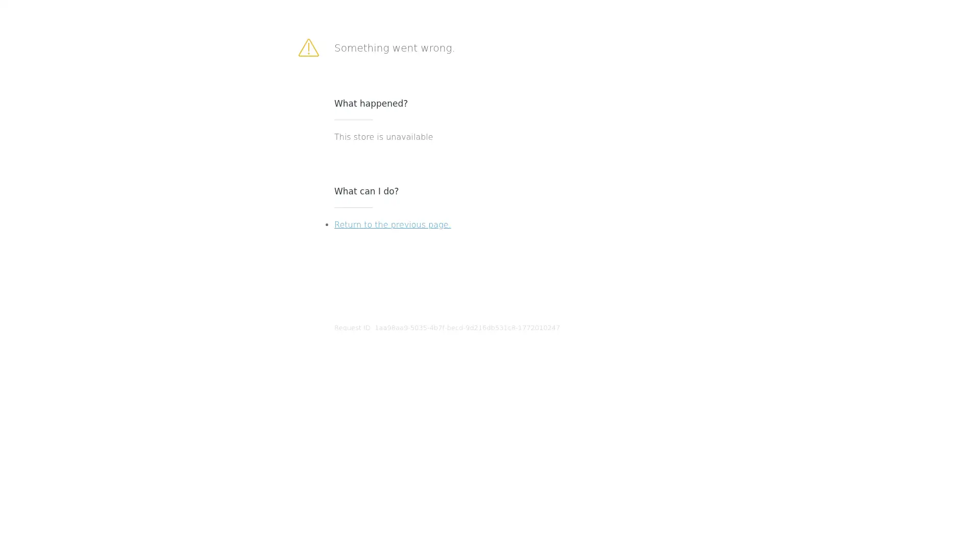The image size is (980, 551).
Task: Click the divider line under 'What happened?'
Action: point(353,120)
